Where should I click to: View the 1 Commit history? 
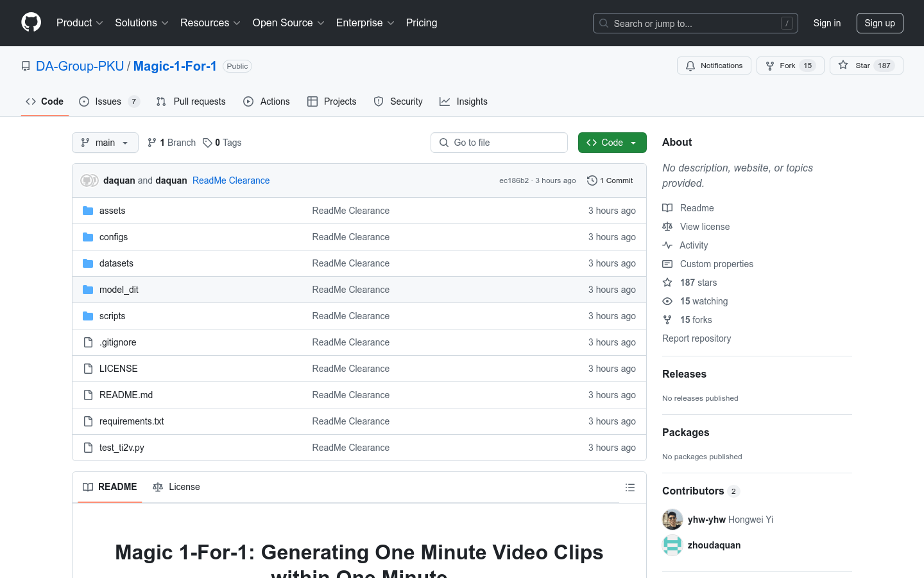610,180
